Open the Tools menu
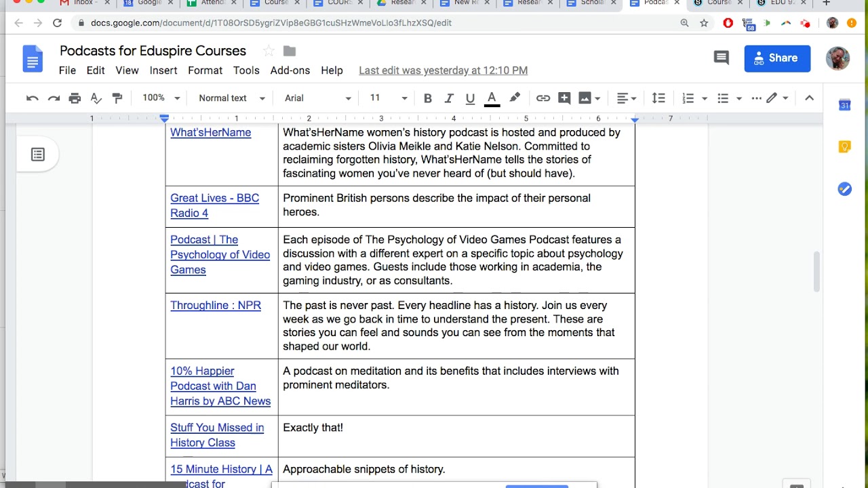Viewport: 868px width, 488px height. 246,70
